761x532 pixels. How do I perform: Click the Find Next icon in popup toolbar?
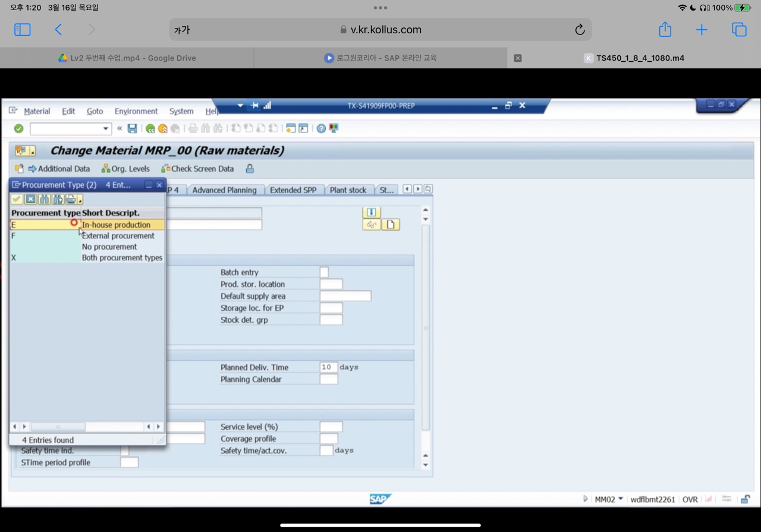(x=58, y=199)
